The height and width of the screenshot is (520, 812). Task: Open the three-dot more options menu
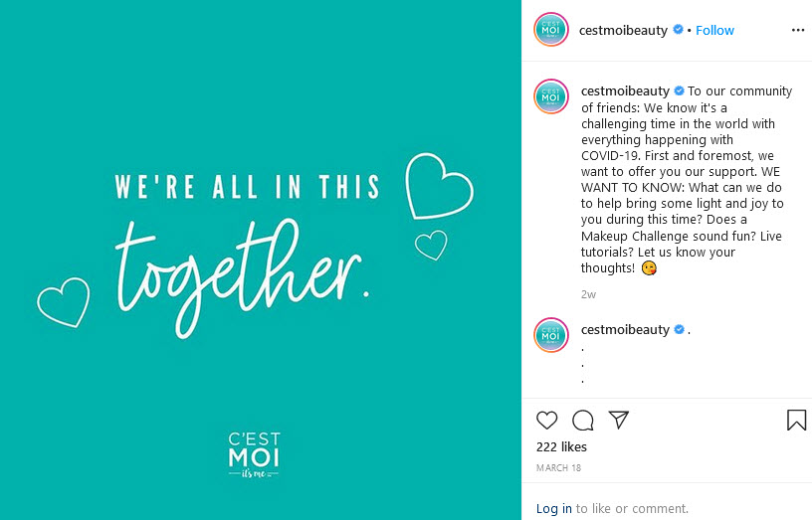(798, 31)
